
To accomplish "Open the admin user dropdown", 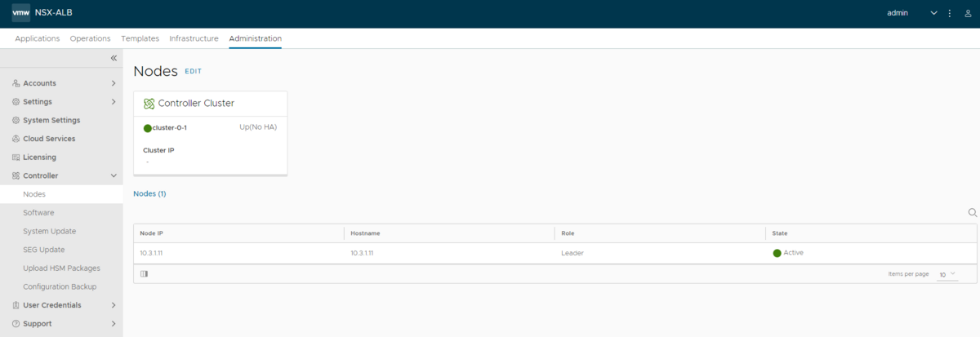I will (912, 13).
